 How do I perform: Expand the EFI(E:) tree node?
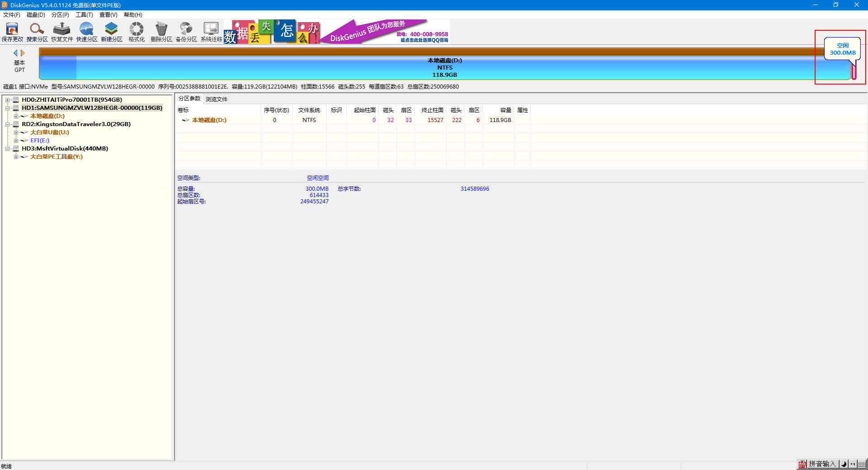point(16,141)
